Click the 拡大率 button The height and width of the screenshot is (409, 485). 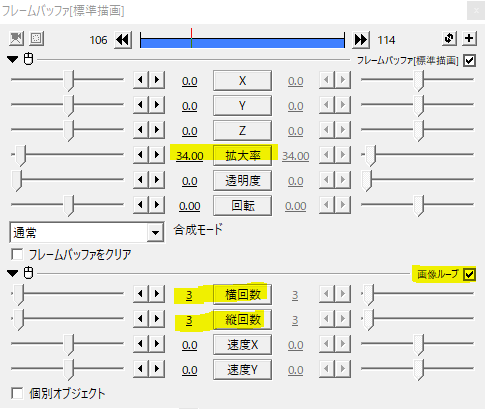pos(242,156)
